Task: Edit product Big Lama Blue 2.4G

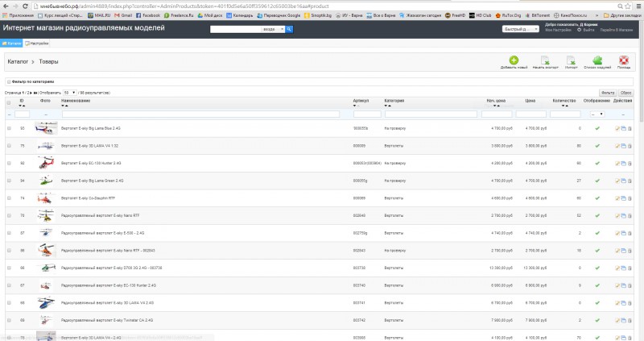Action: 617,128
